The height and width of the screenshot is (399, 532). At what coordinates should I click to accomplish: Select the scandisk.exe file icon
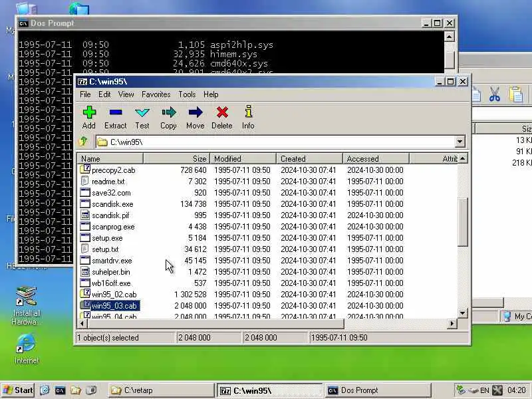[85, 203]
